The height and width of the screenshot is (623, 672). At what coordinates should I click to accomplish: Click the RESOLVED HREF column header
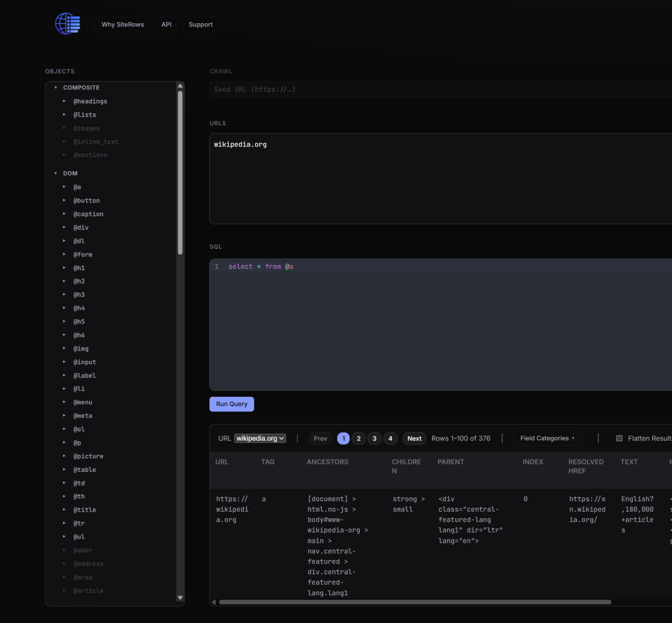pyautogui.click(x=586, y=466)
